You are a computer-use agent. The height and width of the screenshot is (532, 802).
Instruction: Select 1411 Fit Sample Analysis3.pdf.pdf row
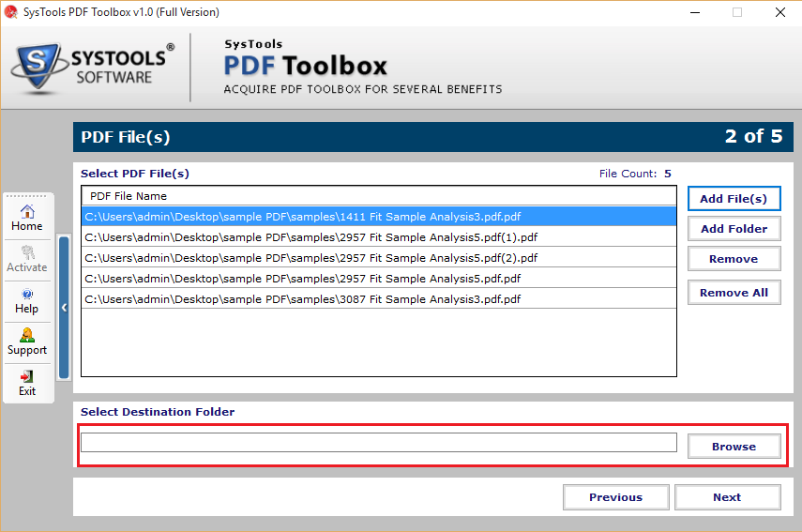pyautogui.click(x=379, y=217)
